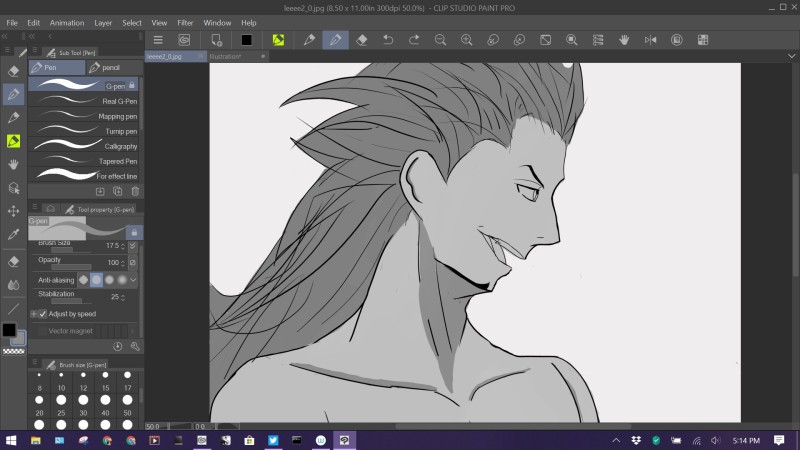Viewport: 800px width, 450px height.
Task: Toggle the G-pen lock icon in Tool property
Action: pos(133,232)
